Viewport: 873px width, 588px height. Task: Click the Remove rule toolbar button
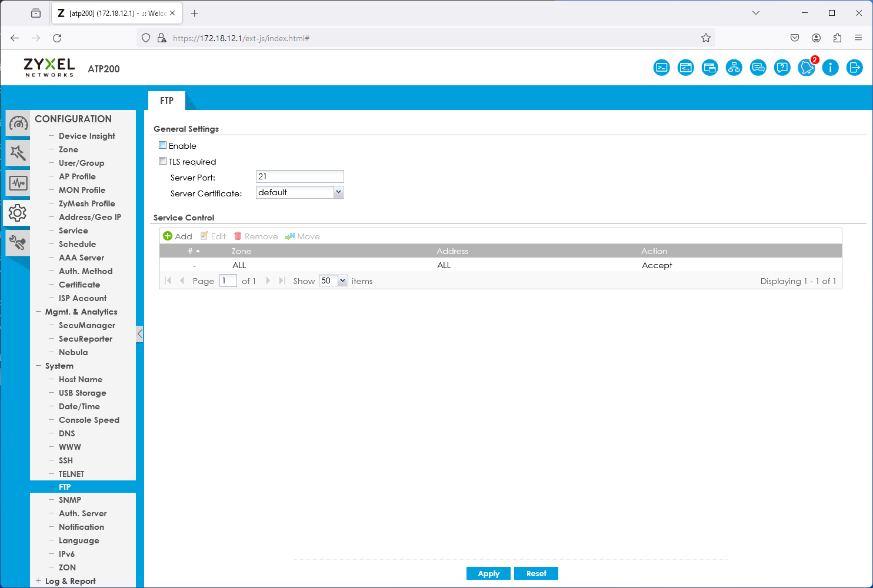click(x=256, y=236)
